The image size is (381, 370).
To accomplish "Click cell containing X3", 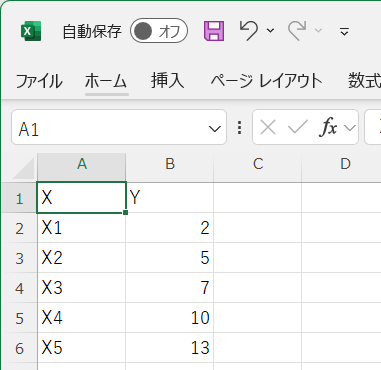I will 81,288.
